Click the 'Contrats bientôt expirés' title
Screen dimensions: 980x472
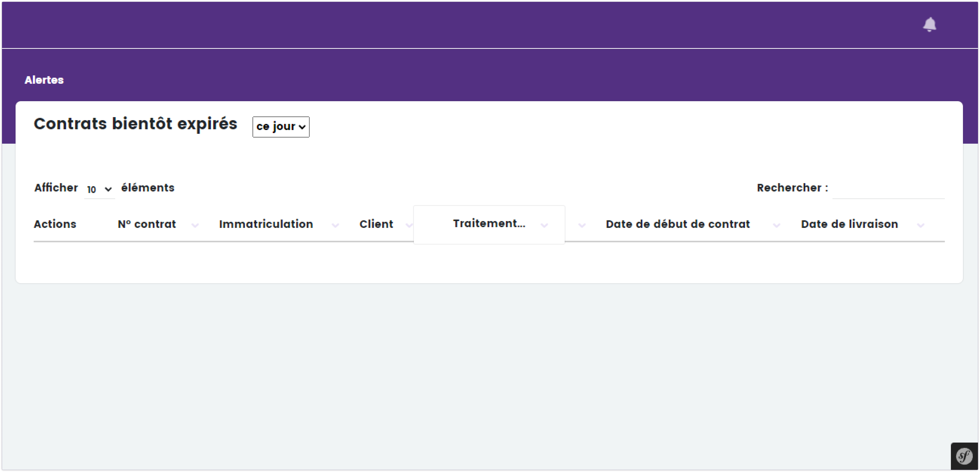135,124
